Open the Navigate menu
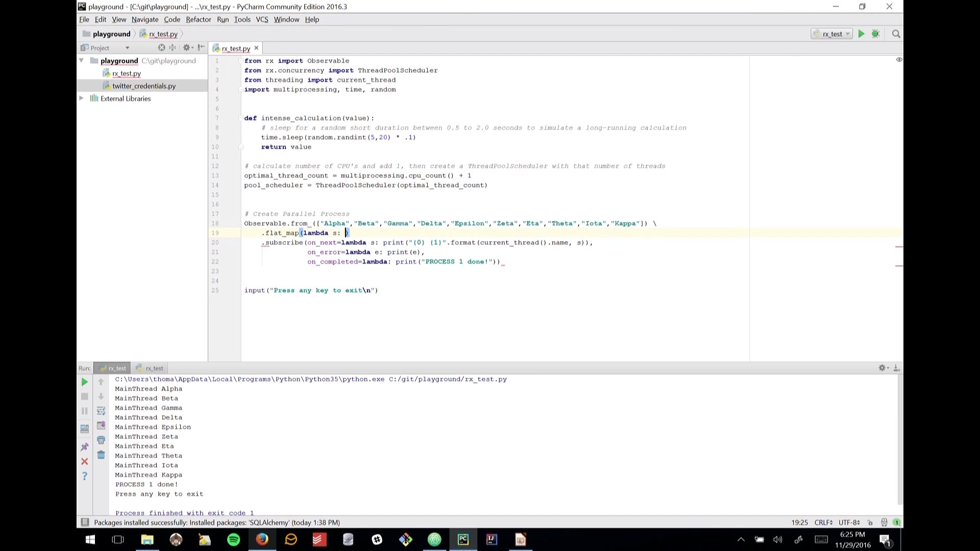980x551 pixels. 145,19
